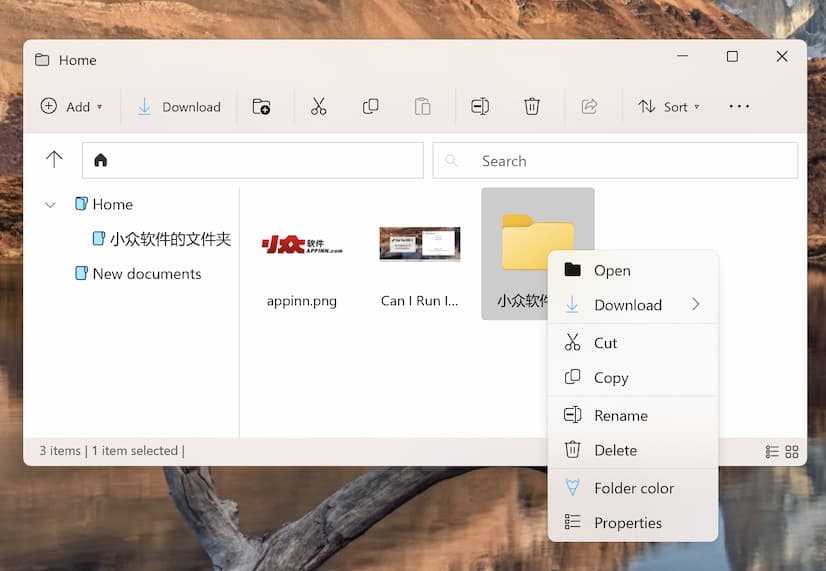
Task: Click the Rename toolbar icon
Action: click(x=479, y=107)
